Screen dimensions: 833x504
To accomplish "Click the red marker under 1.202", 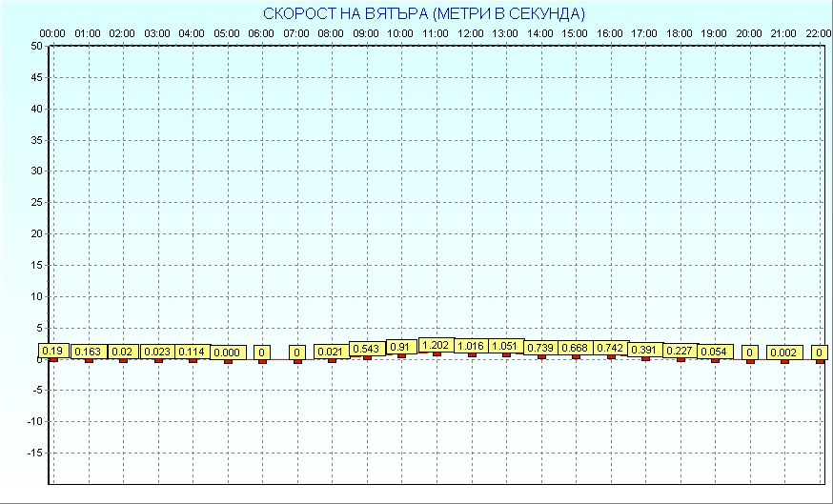I will [x=437, y=353].
